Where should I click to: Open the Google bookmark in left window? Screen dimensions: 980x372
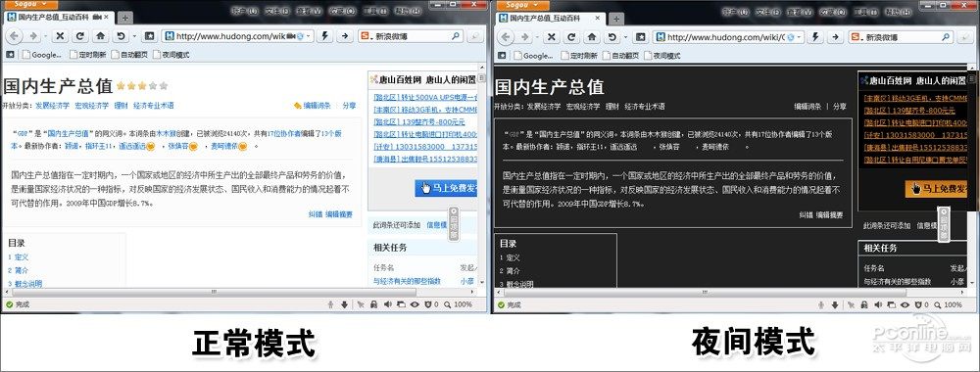pos(42,55)
